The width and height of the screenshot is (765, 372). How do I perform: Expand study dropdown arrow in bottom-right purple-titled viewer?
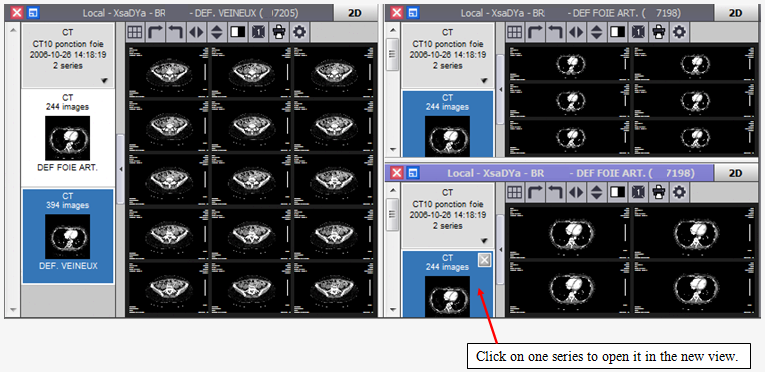[x=484, y=241]
